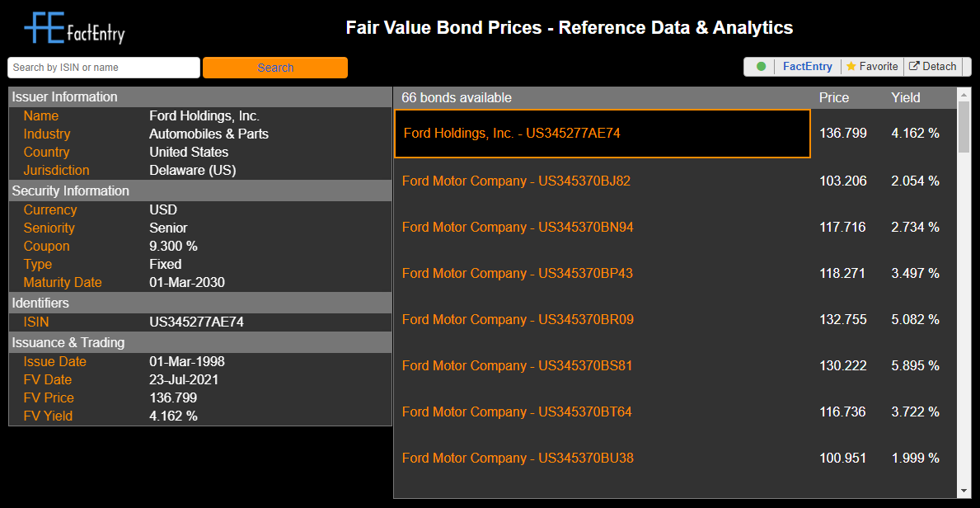Click the coupon value '9.300 %'
This screenshot has width=980, height=508.
tap(174, 246)
